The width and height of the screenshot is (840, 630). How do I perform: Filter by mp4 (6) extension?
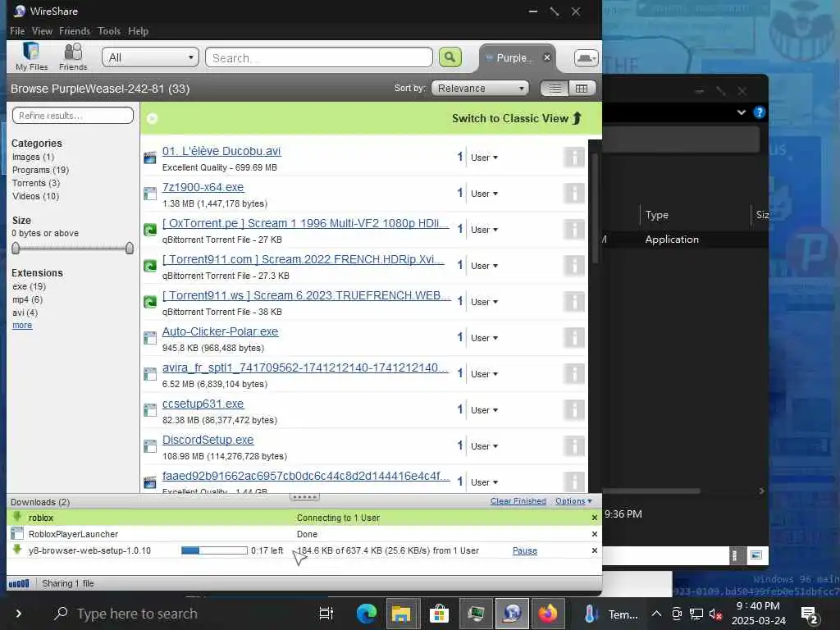[27, 299]
